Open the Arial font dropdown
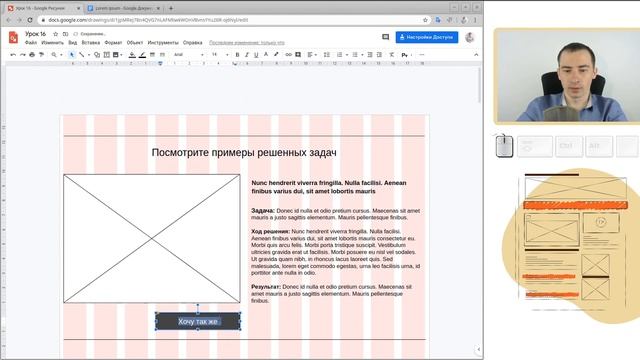Viewport: 640px width, 360px height. click(189, 55)
